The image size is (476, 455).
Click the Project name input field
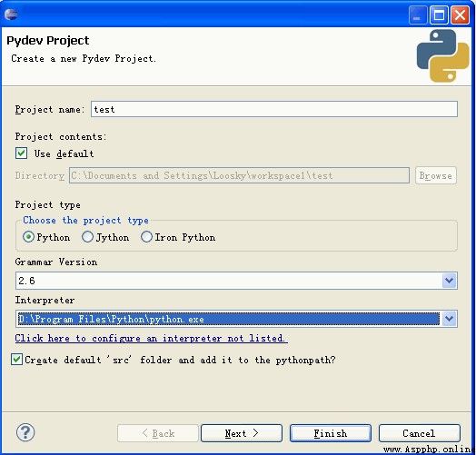click(274, 109)
